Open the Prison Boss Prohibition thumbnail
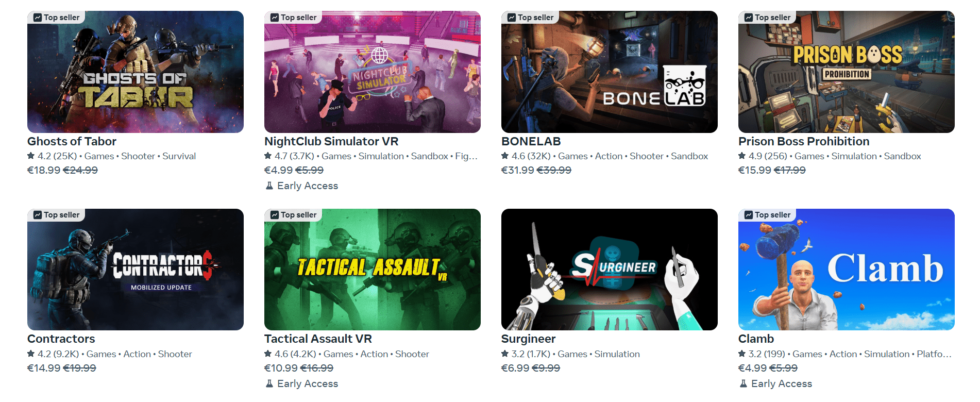The height and width of the screenshot is (402, 980). click(847, 72)
